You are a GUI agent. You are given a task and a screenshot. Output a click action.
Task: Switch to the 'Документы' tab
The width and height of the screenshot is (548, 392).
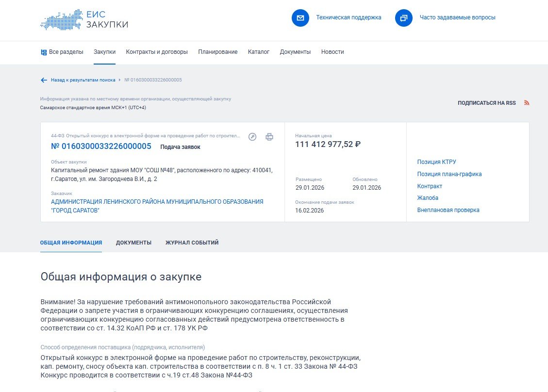pyautogui.click(x=133, y=243)
